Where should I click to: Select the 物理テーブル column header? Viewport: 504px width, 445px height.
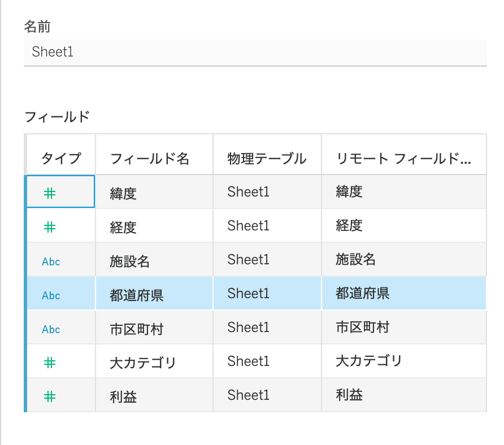[x=267, y=154]
